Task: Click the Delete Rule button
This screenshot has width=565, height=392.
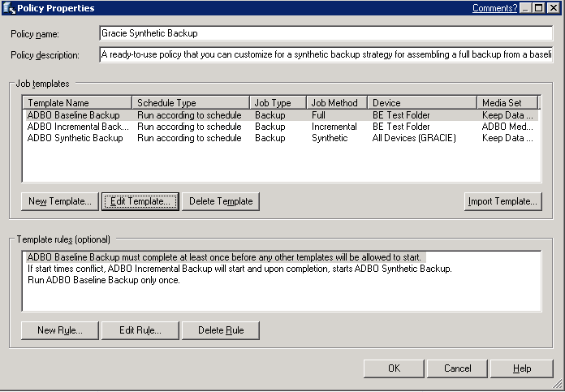Action: 221,330
